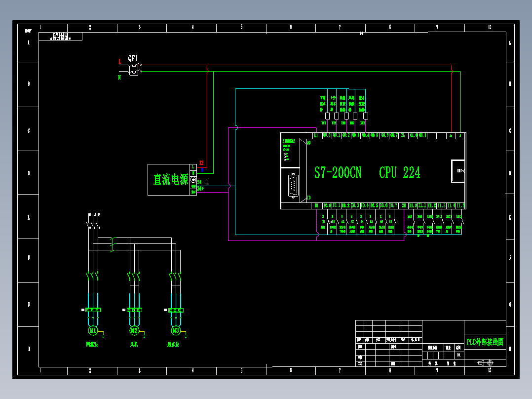Click the I1.5 input terminal
The width and height of the screenshot is (532, 399).
pyautogui.click(x=460, y=206)
